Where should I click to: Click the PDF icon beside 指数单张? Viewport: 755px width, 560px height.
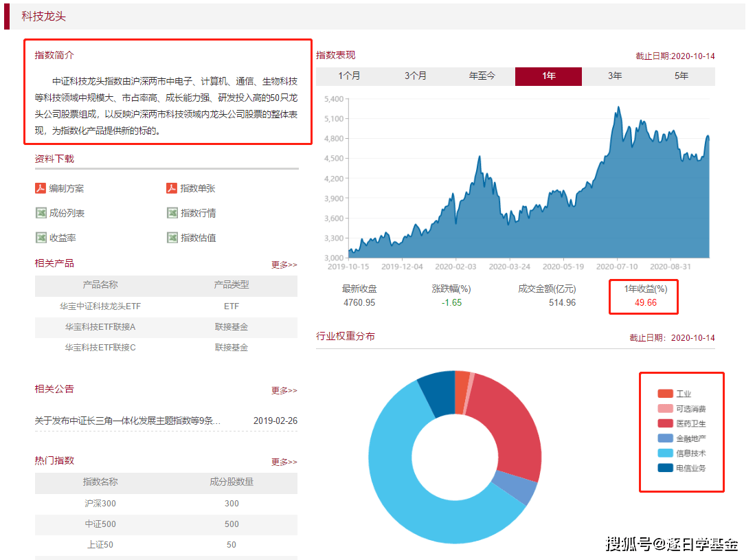coord(172,188)
